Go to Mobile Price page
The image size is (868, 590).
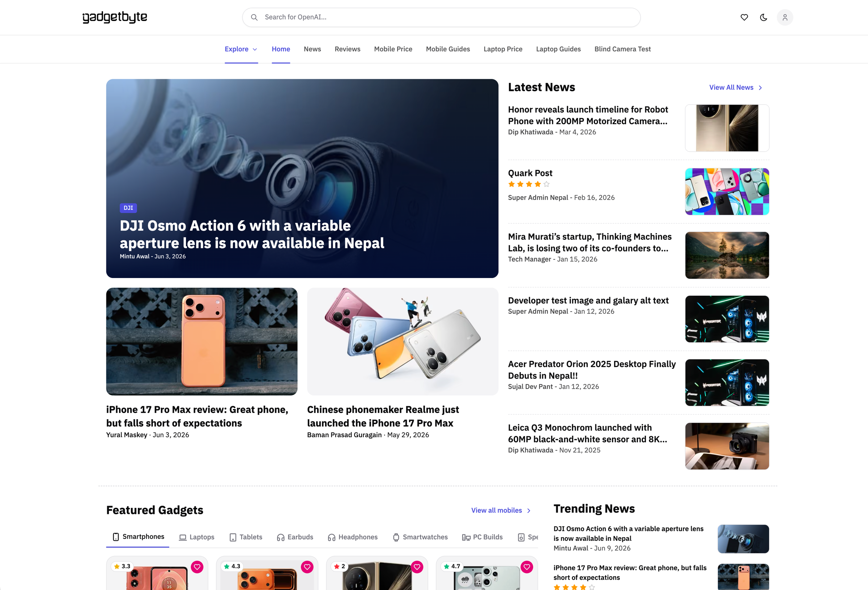(393, 49)
